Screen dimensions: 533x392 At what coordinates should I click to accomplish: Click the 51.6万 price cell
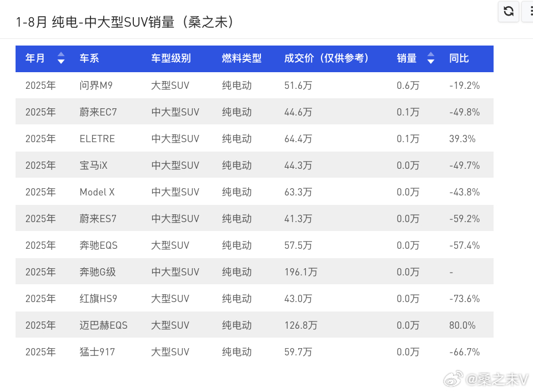coord(298,86)
